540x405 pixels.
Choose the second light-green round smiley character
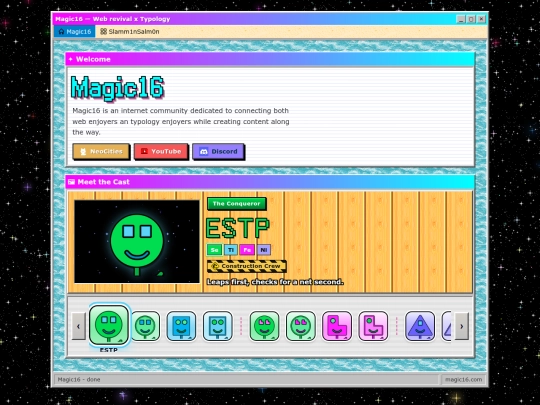click(145, 326)
